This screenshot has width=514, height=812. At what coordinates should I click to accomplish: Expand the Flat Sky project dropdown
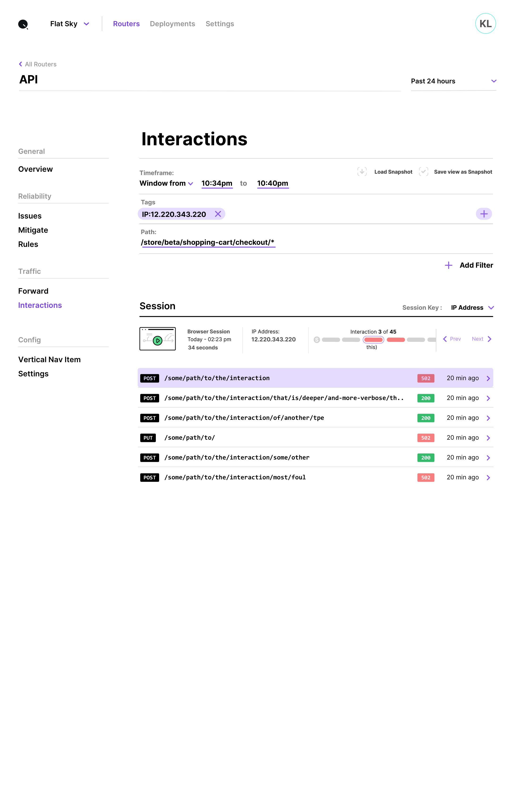click(x=86, y=24)
